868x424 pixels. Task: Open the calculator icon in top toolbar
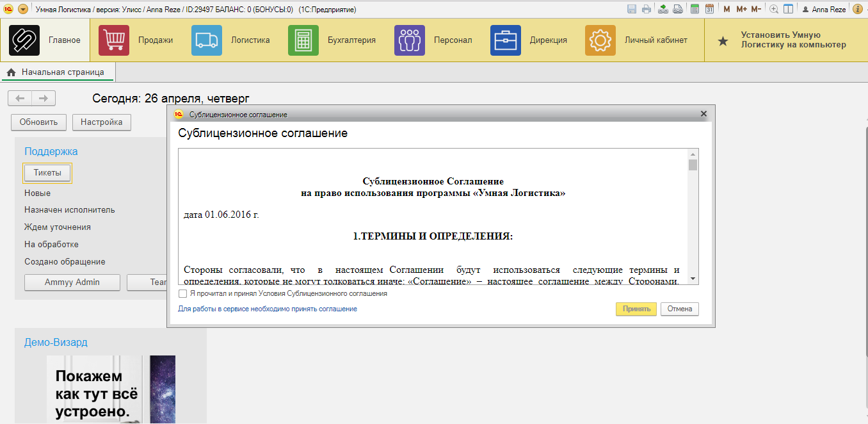click(x=695, y=9)
